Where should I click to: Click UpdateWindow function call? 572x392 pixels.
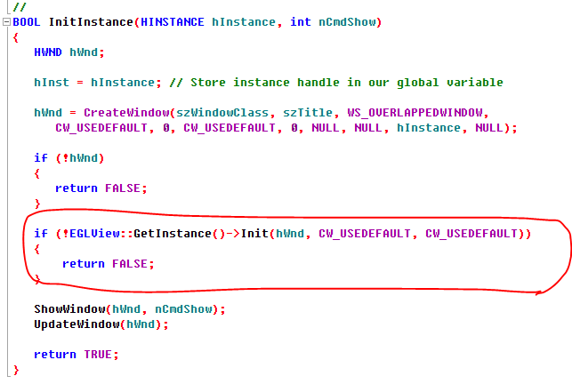pos(77,324)
